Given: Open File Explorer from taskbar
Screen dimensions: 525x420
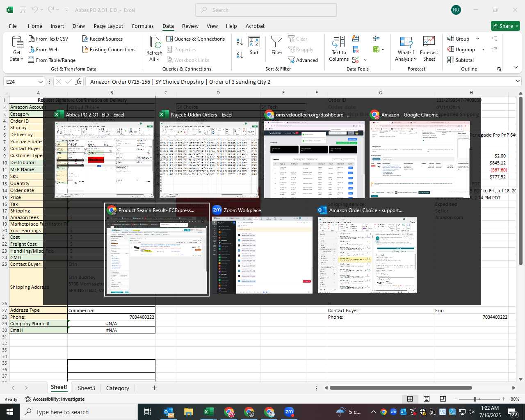Looking at the screenshot, I should tap(189, 412).
